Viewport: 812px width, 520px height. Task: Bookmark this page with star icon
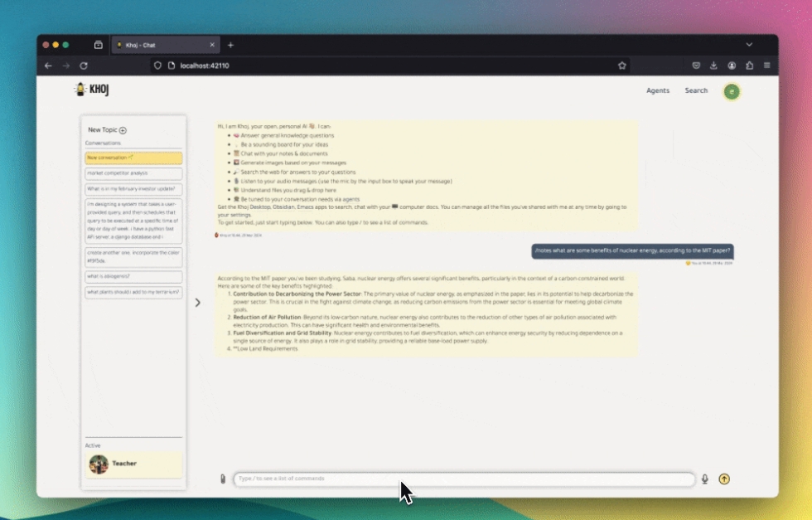click(621, 66)
